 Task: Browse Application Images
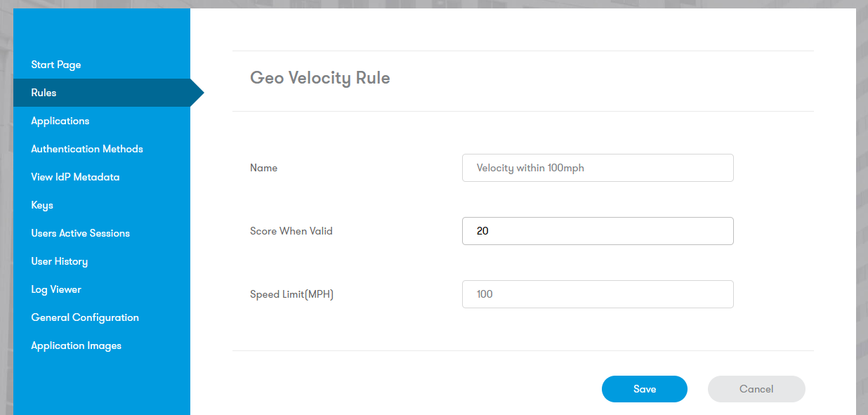76,345
